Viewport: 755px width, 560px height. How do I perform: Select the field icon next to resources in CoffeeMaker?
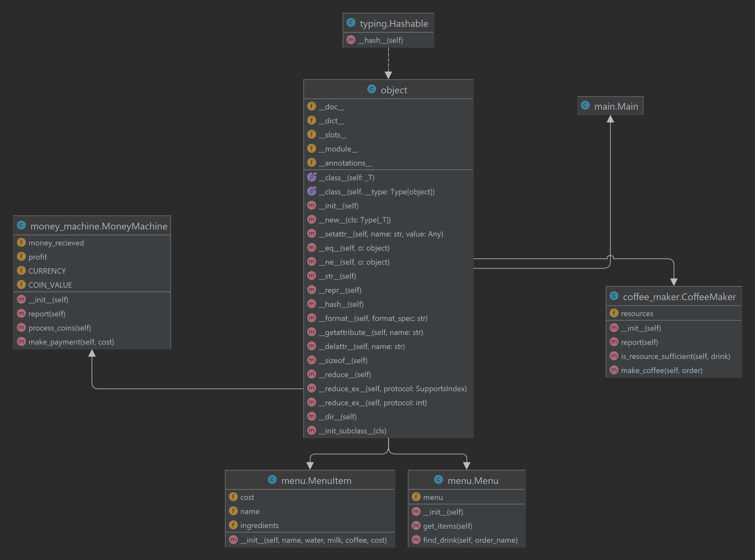614,313
